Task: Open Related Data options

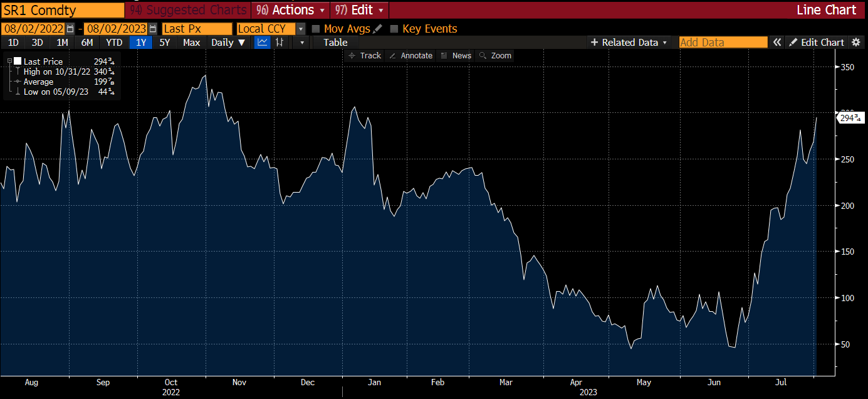Action: [629, 42]
